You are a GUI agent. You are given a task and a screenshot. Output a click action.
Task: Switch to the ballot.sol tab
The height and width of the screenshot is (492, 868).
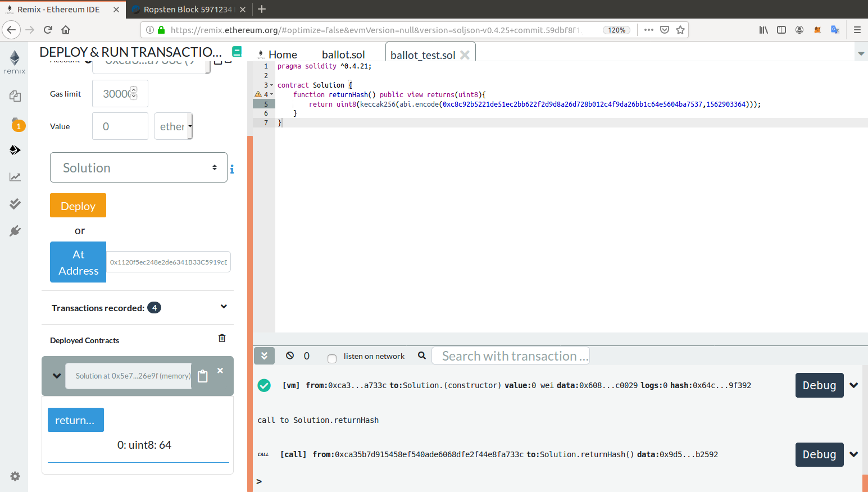click(343, 54)
